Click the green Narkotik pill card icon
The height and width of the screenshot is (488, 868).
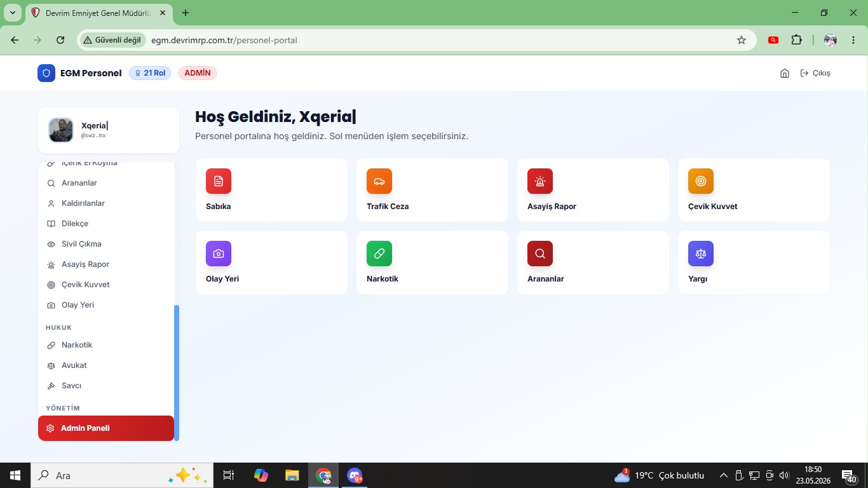pyautogui.click(x=379, y=254)
